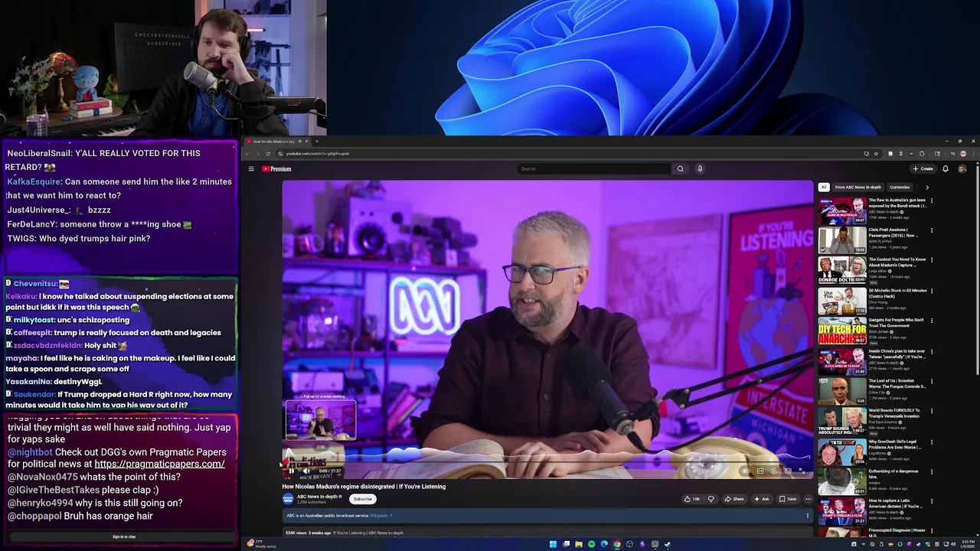This screenshot has width=980, height=551.
Task: Open more actions ellipsis beside Save
Action: [808, 499]
